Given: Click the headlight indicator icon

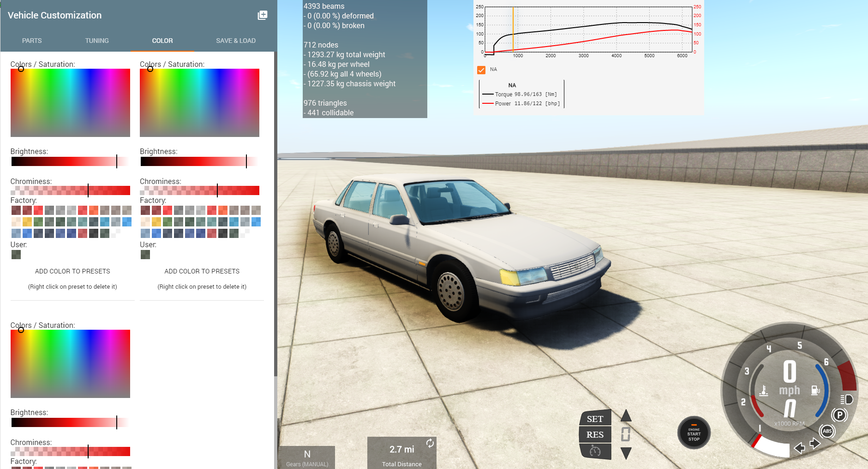Looking at the screenshot, I should pos(846,399).
